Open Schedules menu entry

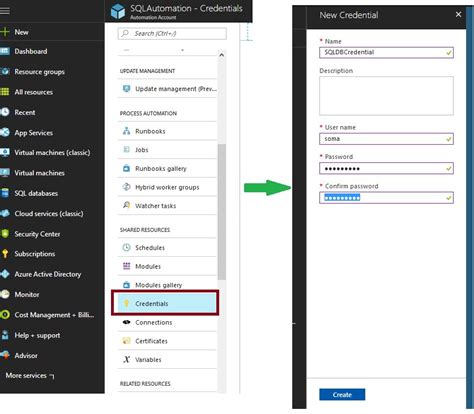[167, 248]
